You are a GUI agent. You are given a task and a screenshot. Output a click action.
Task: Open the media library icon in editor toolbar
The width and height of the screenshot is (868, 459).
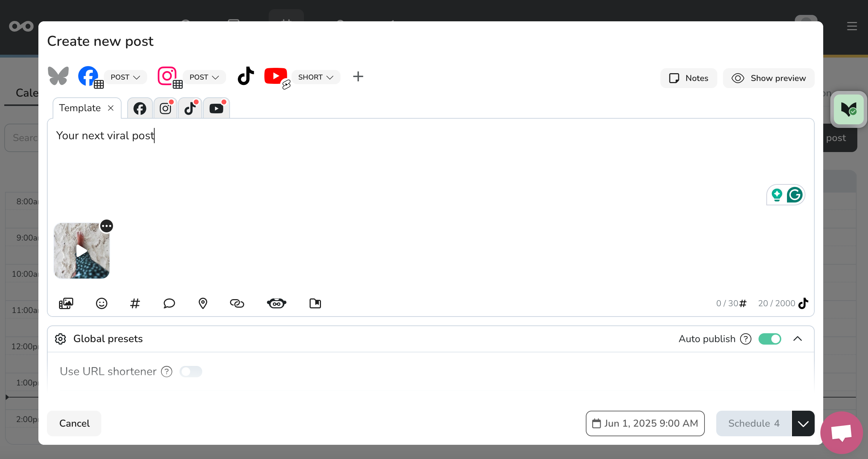point(66,303)
